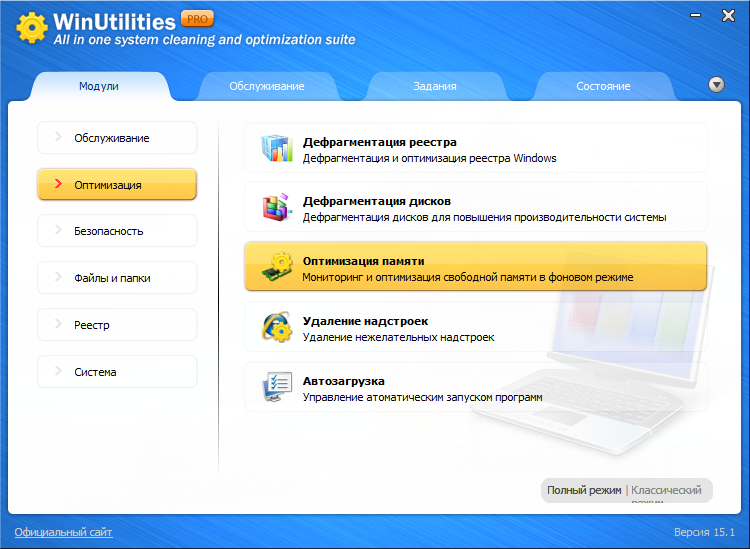750x549 pixels.
Task: Click the disk defragmentation colored blocks icon
Action: [x=277, y=207]
